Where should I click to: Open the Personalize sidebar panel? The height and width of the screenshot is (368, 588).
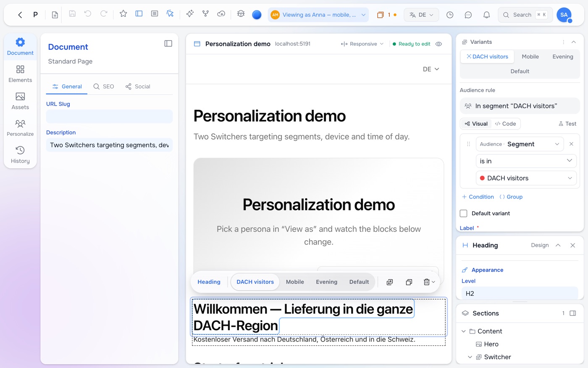click(x=20, y=128)
